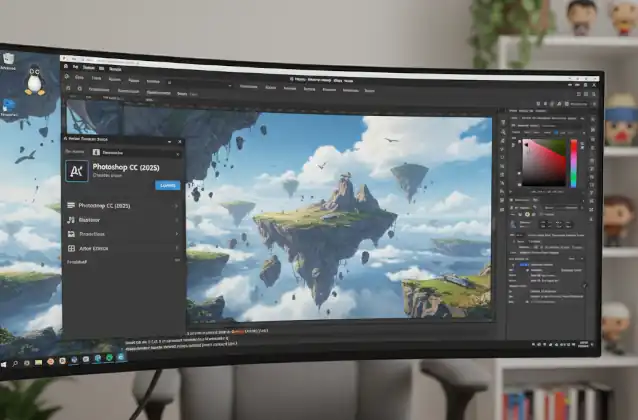Collapse the launcher panel using its down arrow
This screenshot has width=638, height=420.
coord(169,141)
